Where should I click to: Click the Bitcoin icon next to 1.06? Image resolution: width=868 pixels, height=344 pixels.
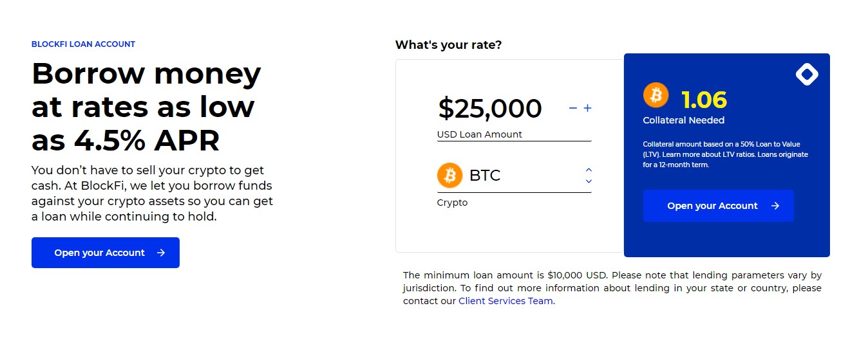tap(656, 95)
